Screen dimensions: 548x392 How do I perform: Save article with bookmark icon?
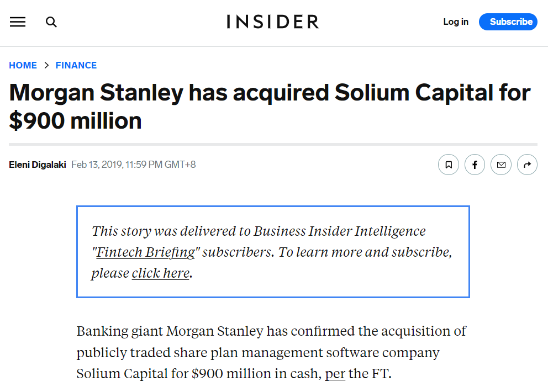449,165
